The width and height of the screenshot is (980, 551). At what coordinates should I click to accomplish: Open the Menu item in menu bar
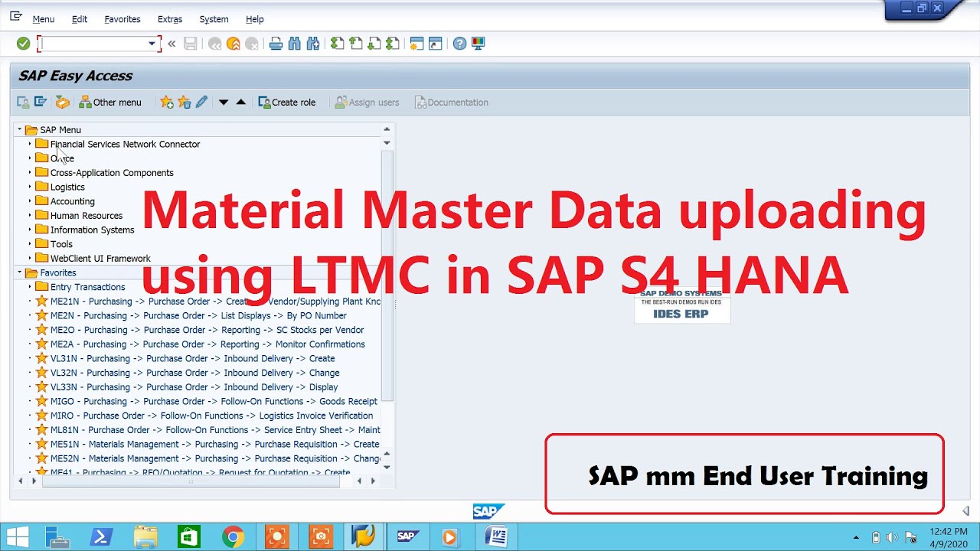(x=44, y=19)
